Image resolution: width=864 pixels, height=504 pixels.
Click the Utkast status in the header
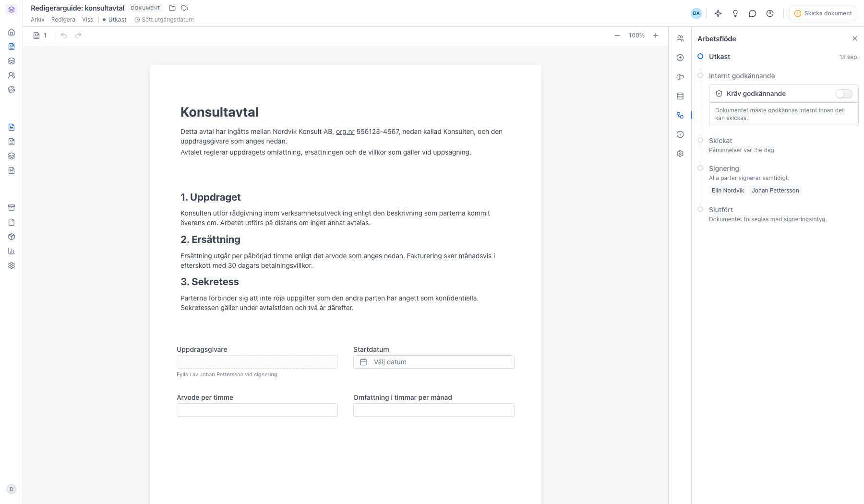click(115, 20)
